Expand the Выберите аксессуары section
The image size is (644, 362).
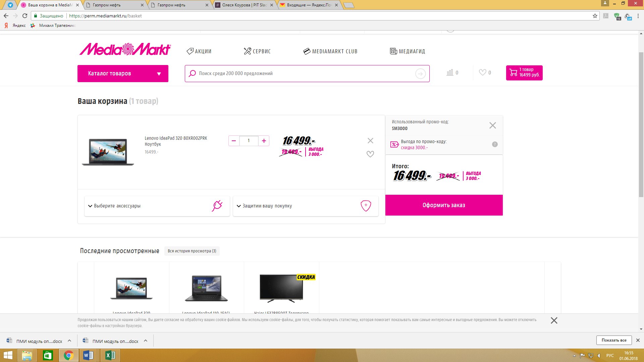pyautogui.click(x=157, y=206)
